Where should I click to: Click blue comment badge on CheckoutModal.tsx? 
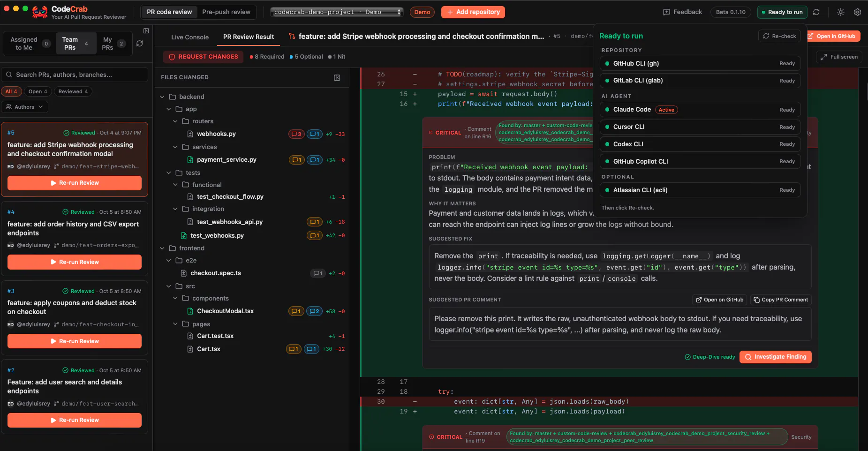(314, 311)
